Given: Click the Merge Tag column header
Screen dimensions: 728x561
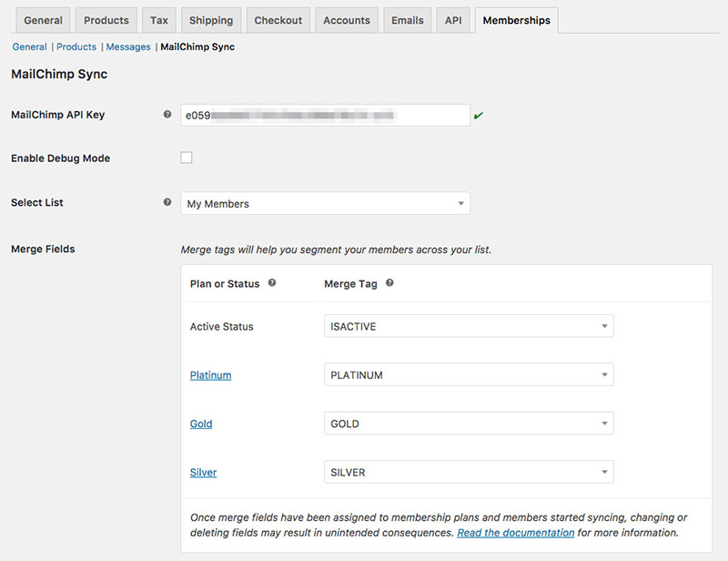Looking at the screenshot, I should pos(350,284).
